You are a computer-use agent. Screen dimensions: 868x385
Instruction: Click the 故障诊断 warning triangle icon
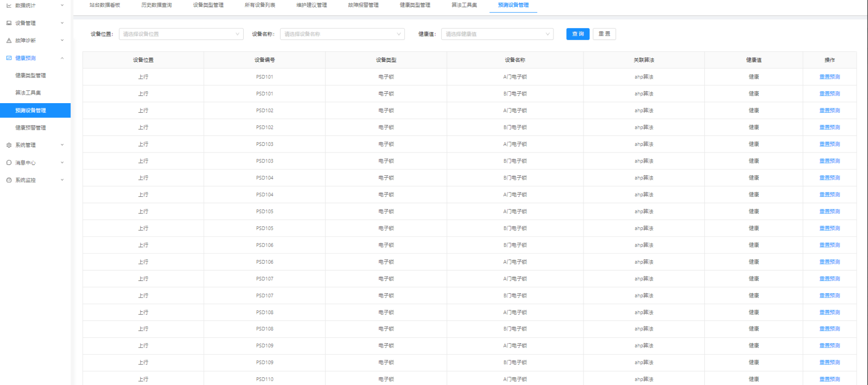point(9,40)
